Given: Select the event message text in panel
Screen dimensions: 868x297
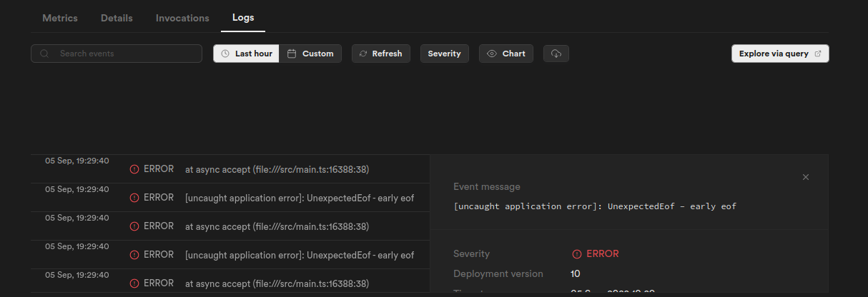Looking at the screenshot, I should (x=595, y=206).
